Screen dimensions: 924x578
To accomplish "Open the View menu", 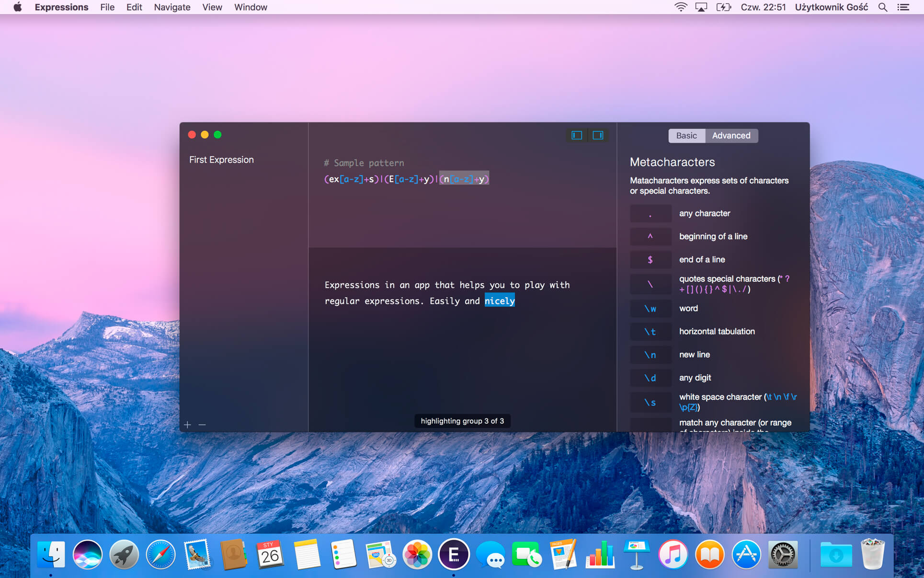I will 212,7.
